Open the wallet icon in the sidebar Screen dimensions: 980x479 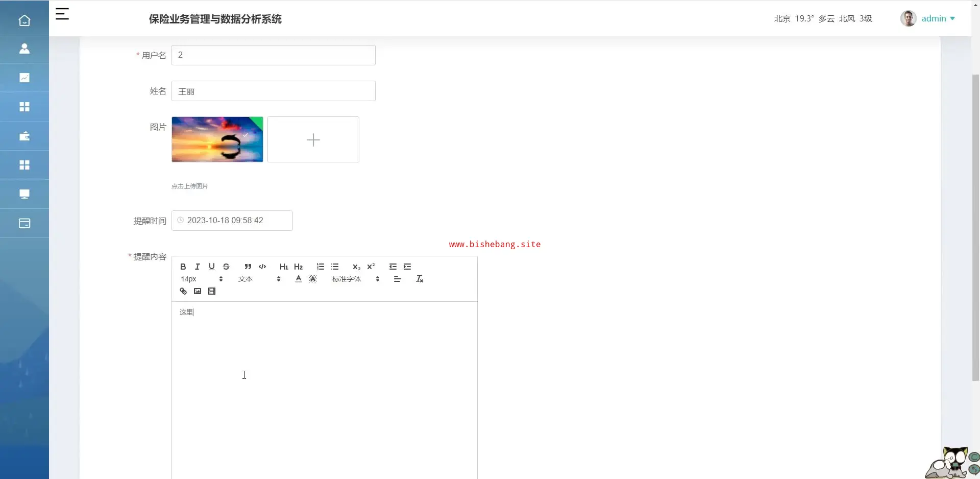[x=24, y=136]
